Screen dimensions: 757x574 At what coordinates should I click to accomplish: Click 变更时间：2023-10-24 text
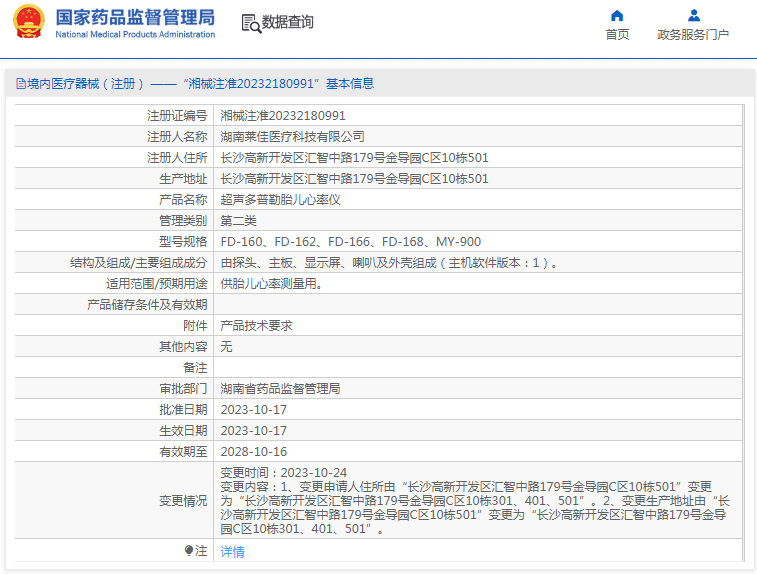click(x=284, y=473)
